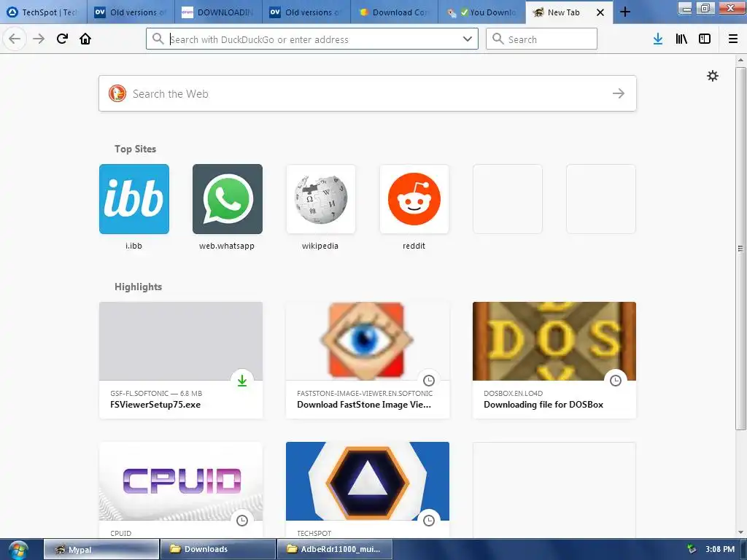Click the scrollbar down arrow

(740, 532)
